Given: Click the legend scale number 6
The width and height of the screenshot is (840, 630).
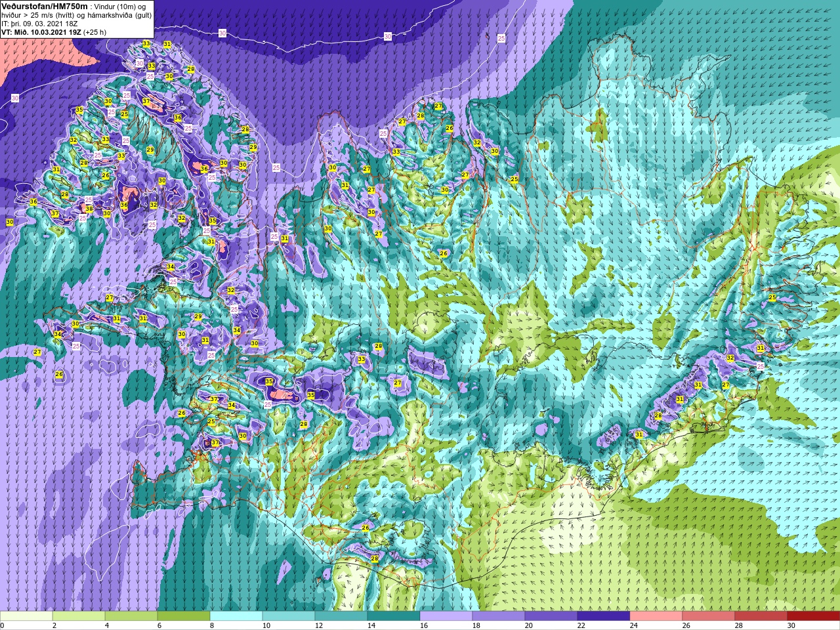Looking at the screenshot, I should (x=159, y=625).
